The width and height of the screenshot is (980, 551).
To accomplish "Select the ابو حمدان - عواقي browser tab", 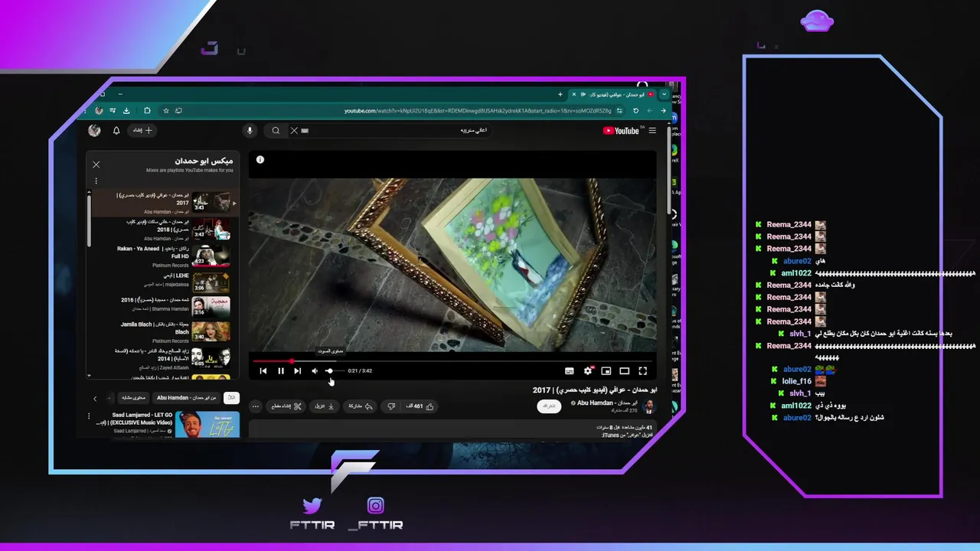I will click(x=612, y=95).
